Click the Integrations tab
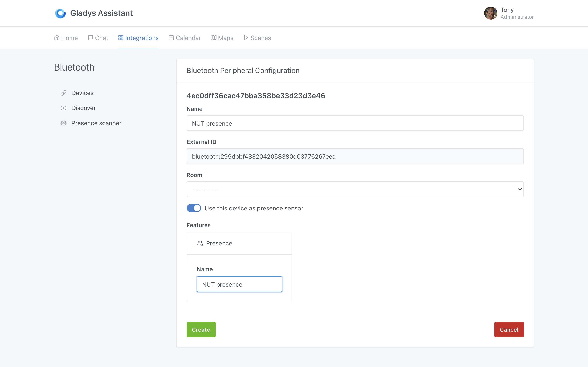 (x=138, y=38)
